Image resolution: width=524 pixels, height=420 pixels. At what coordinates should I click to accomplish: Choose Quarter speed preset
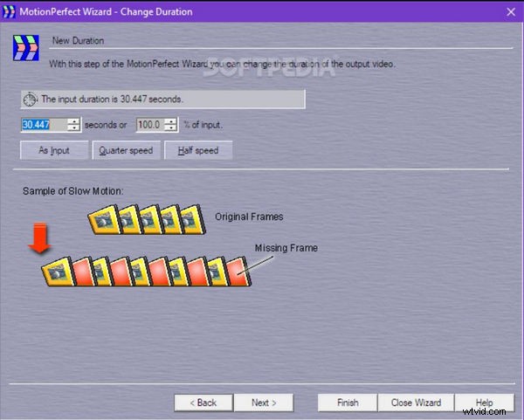coord(128,150)
